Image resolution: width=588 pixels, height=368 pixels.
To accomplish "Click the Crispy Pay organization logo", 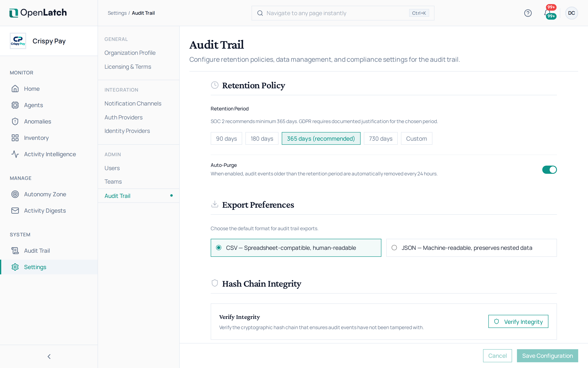I will [x=18, y=41].
